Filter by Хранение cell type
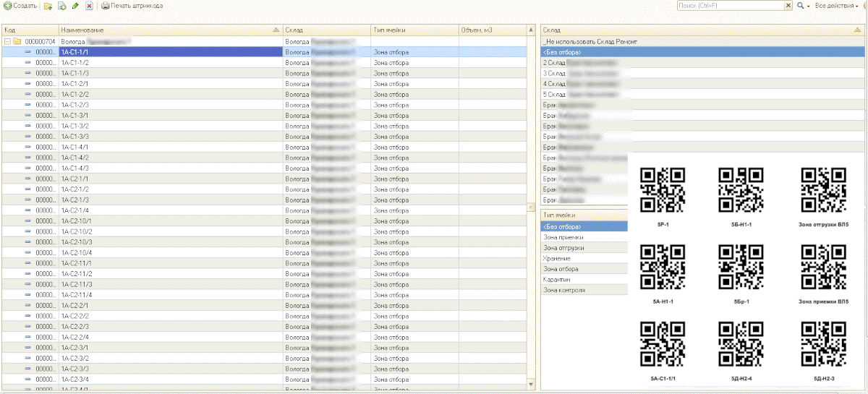Image resolution: width=868 pixels, height=394 pixels. (x=584, y=258)
